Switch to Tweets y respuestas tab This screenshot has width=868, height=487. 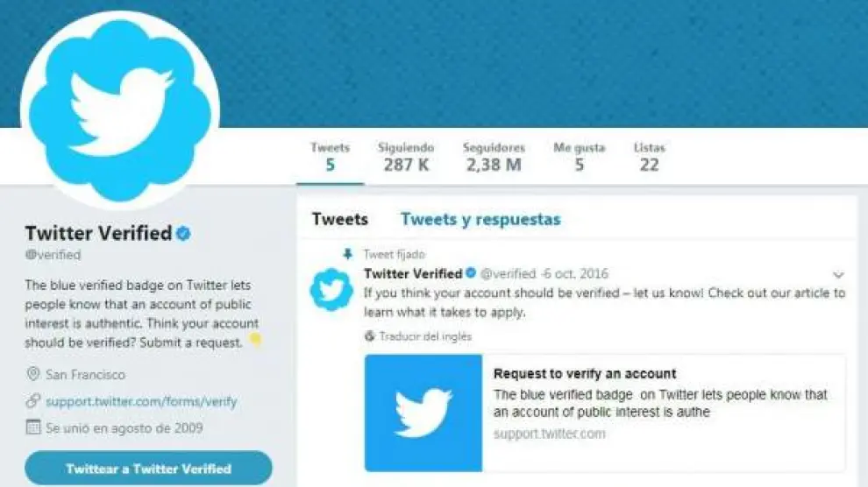tap(480, 220)
